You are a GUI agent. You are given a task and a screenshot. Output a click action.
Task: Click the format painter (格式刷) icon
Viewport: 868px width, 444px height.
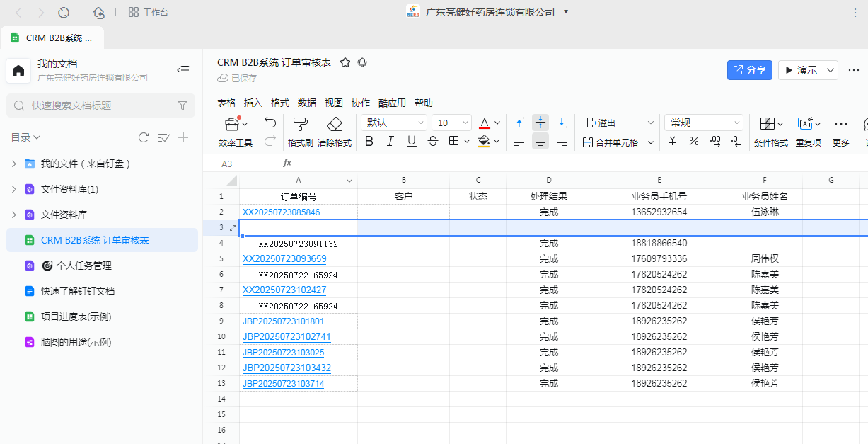click(x=300, y=125)
